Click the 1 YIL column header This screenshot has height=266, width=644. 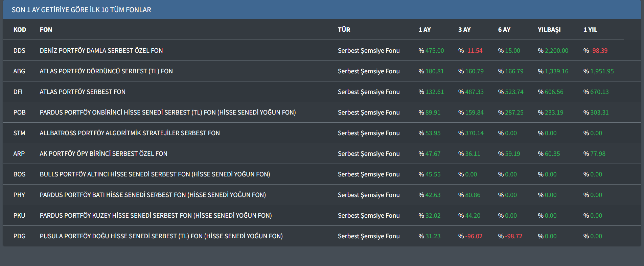590,30
